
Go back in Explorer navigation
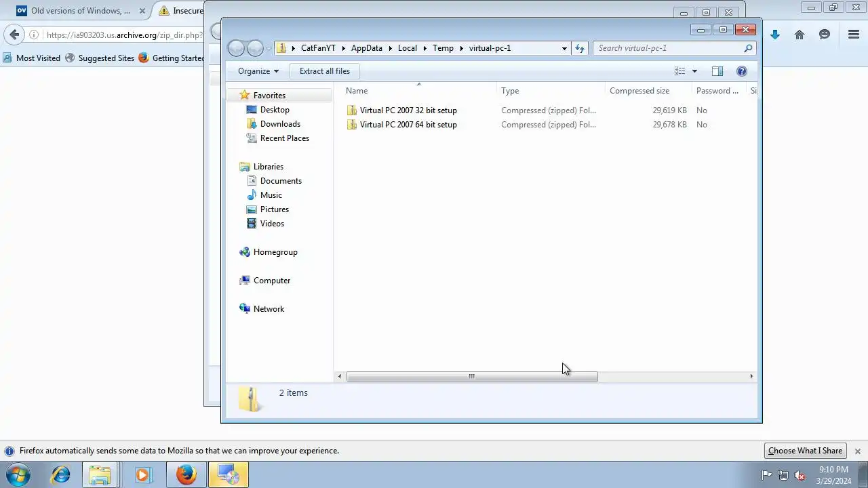[236, 48]
